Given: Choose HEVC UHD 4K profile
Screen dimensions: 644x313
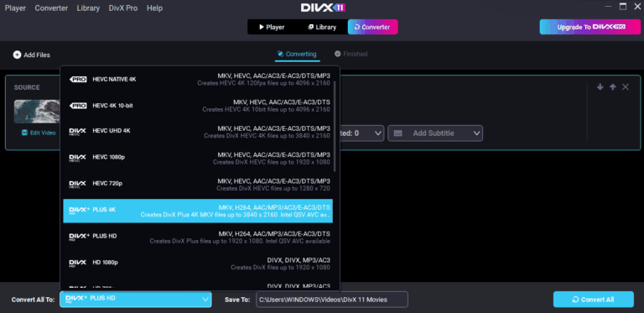Looking at the screenshot, I should click(x=198, y=132).
